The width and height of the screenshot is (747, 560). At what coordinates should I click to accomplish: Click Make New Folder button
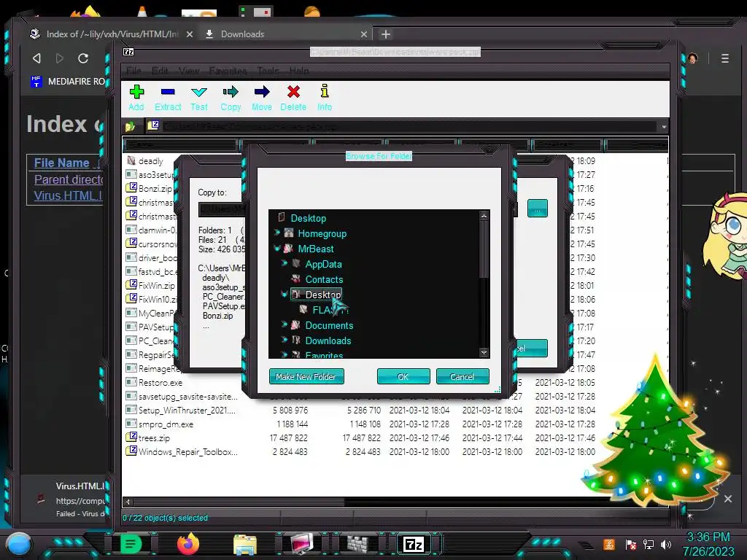click(x=306, y=377)
